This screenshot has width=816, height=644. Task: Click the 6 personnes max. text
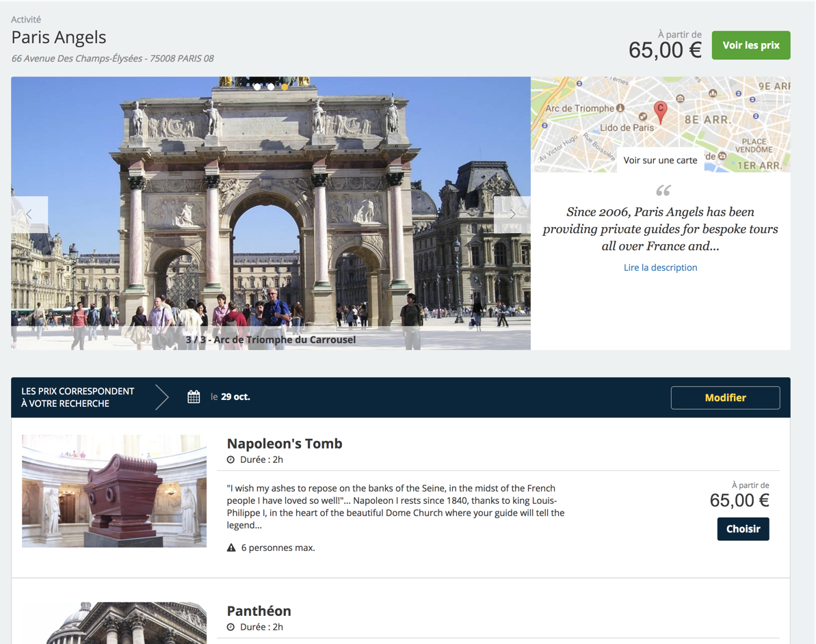(x=278, y=548)
